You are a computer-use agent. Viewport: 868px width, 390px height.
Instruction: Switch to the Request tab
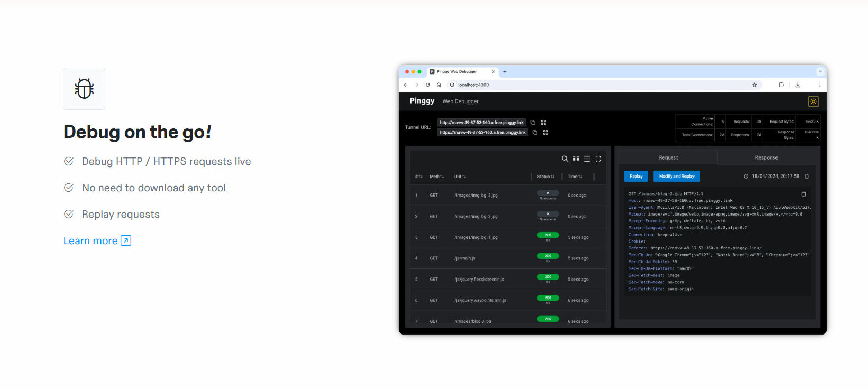pyautogui.click(x=668, y=158)
